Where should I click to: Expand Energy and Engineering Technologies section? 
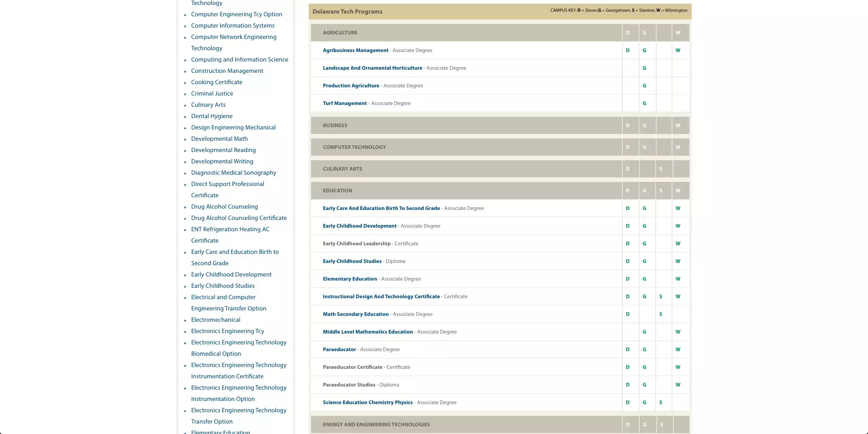click(500, 424)
